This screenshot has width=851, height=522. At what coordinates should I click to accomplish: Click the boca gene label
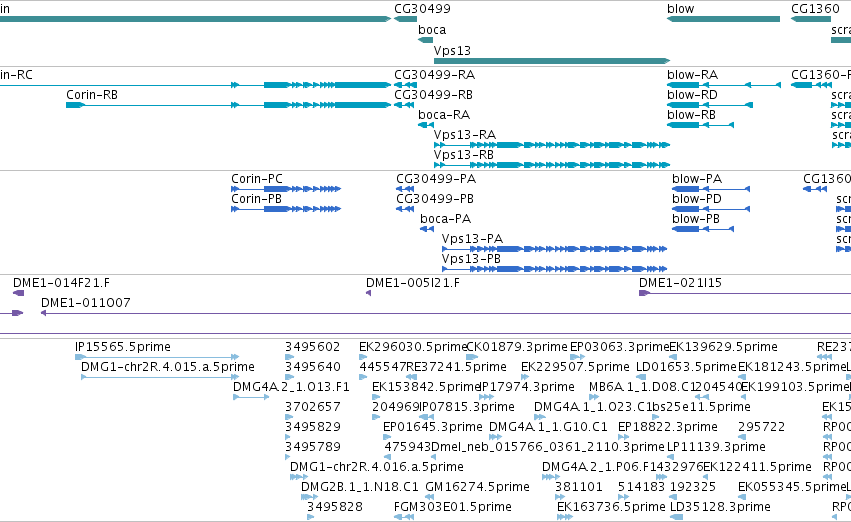tap(432, 30)
